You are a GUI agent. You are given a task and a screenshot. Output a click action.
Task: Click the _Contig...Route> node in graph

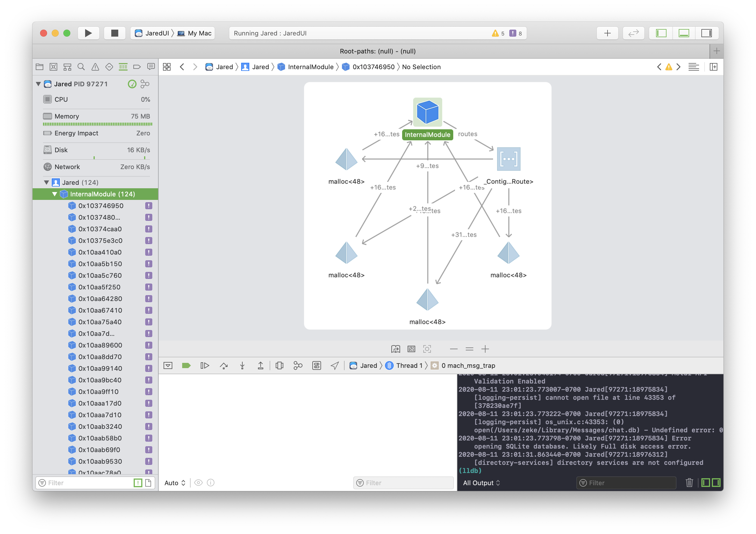508,159
